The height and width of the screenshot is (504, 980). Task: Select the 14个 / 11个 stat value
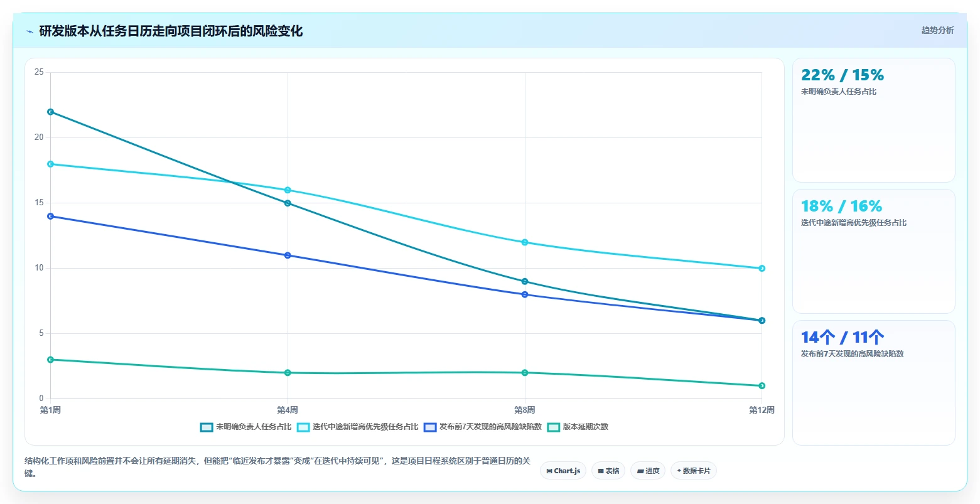[x=843, y=338]
